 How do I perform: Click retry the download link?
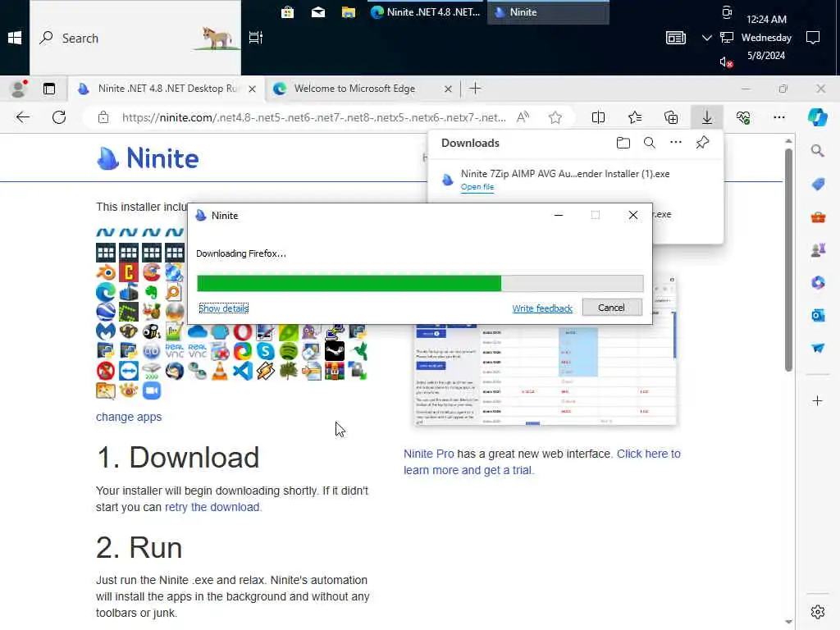coord(212,507)
